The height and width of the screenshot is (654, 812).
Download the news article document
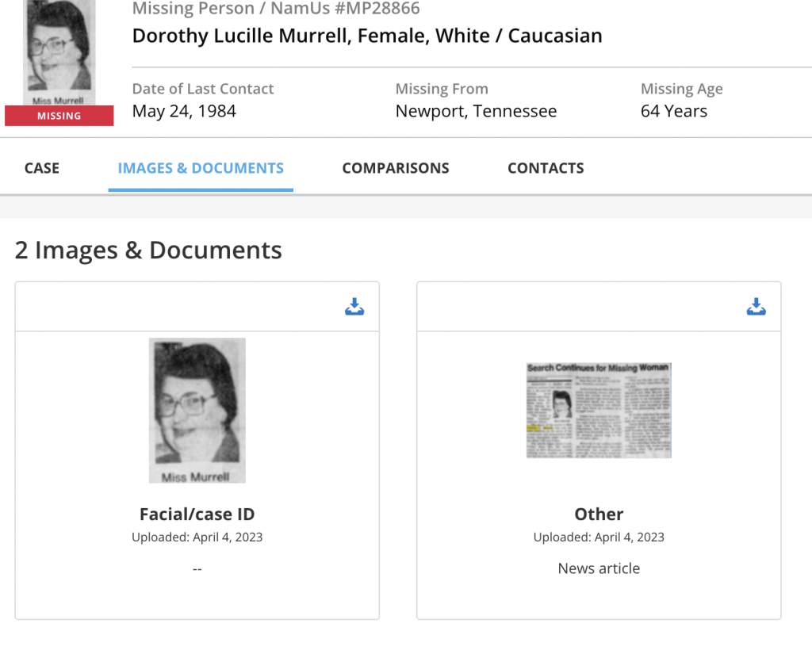756,307
